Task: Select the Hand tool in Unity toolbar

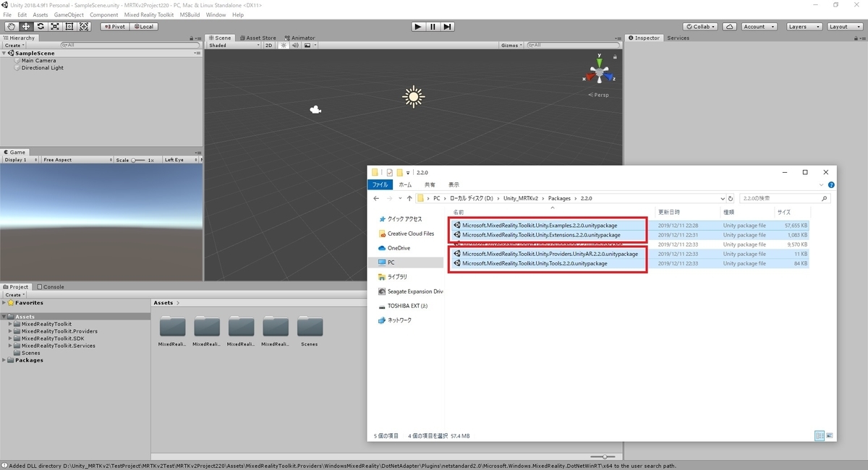Action: tap(11, 26)
